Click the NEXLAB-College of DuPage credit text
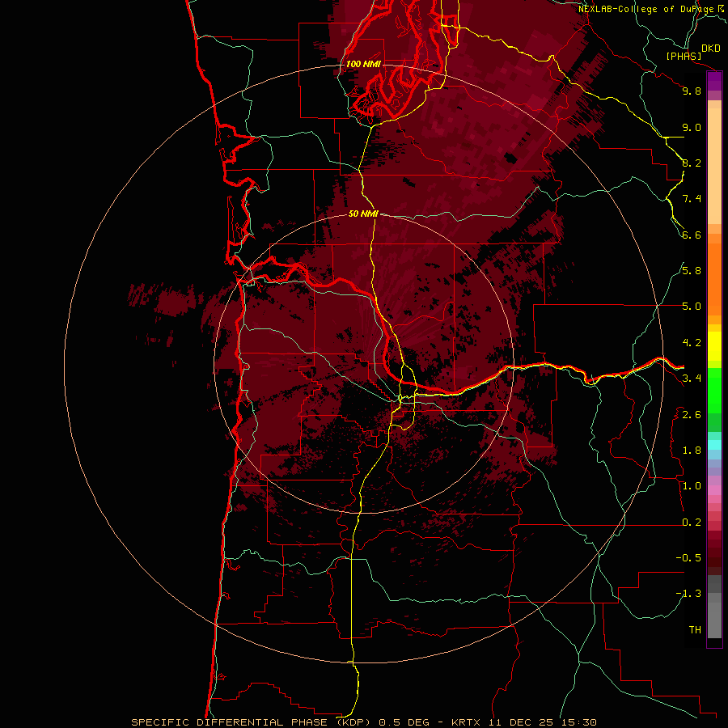Image resolution: width=728 pixels, height=728 pixels. (646, 9)
